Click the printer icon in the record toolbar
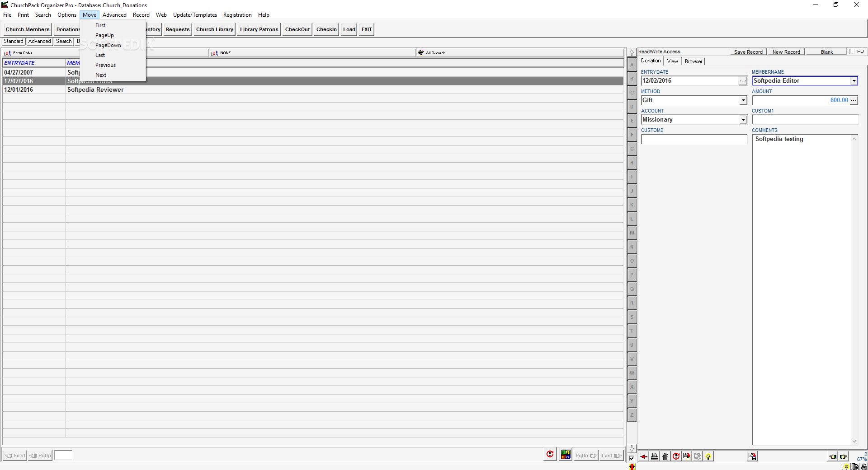Screen dimensions: 868x470 [654, 456]
